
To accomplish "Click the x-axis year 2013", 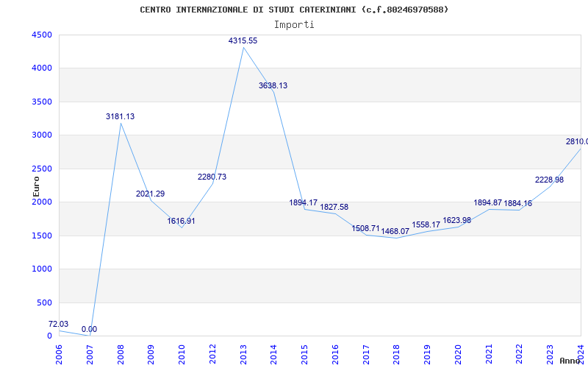I will [243, 355].
